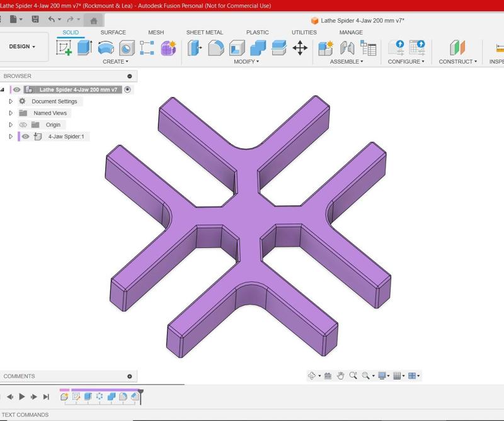Switch to the PLASTIC tab
504x421 pixels.
click(258, 33)
